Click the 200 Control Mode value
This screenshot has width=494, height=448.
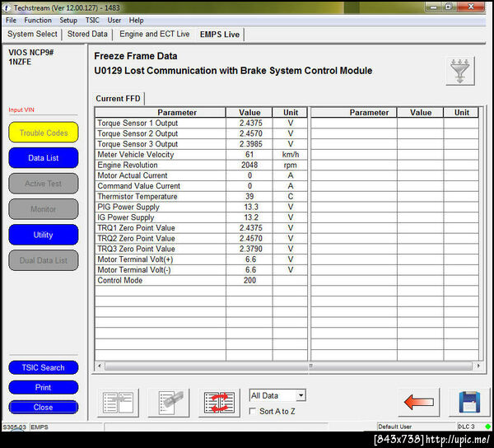click(x=249, y=280)
